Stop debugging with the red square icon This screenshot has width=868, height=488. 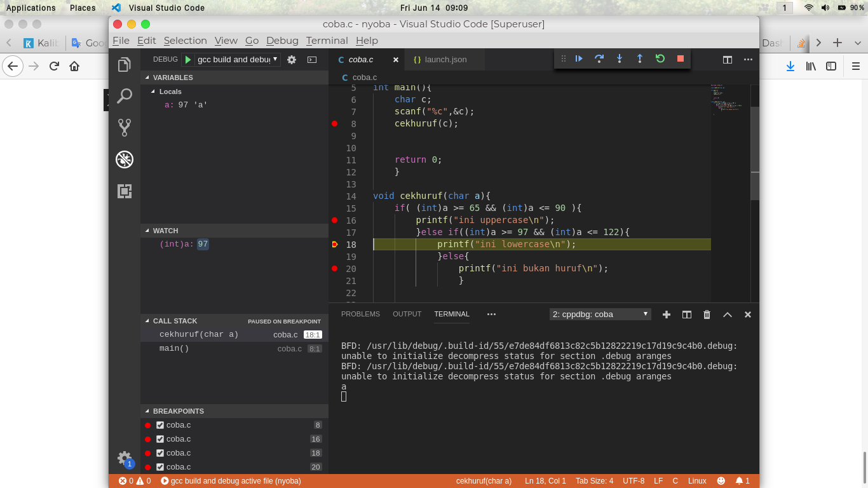click(680, 58)
